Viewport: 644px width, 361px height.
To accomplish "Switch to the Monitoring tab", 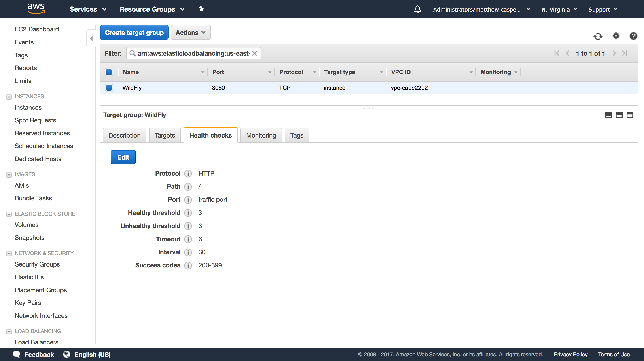I will [261, 135].
